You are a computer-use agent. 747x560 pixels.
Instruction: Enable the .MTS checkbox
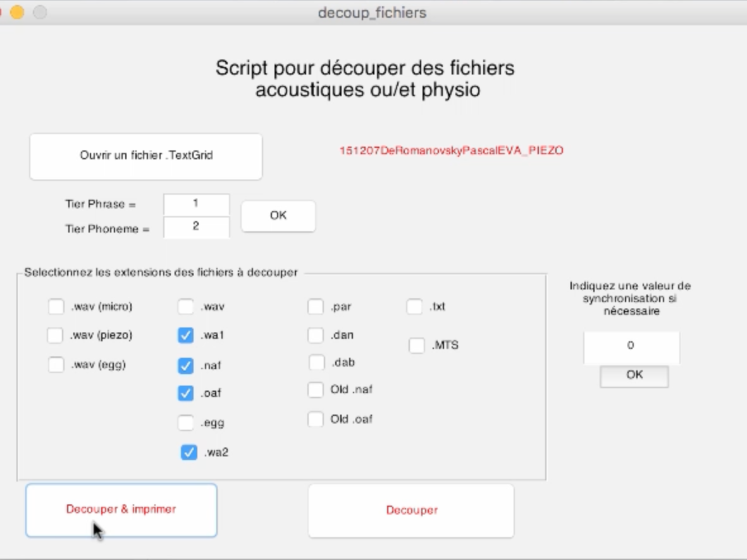click(x=417, y=346)
